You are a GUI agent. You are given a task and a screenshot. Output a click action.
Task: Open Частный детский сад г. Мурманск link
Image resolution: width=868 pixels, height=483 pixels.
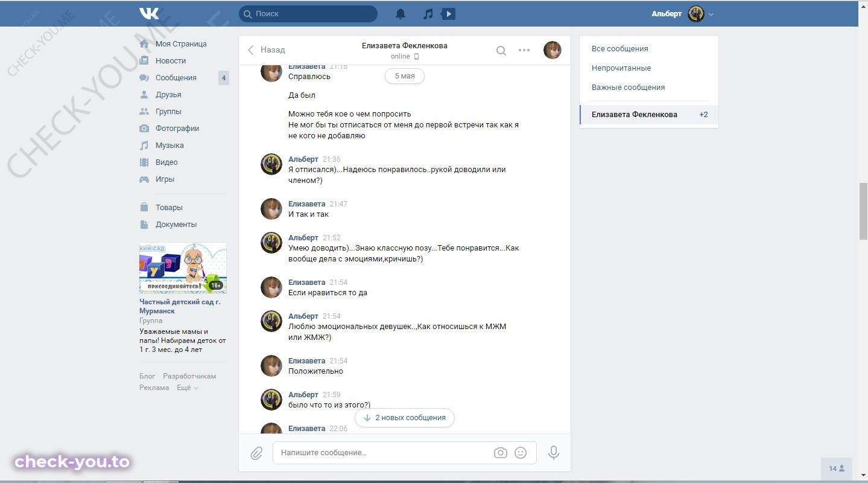tap(180, 306)
